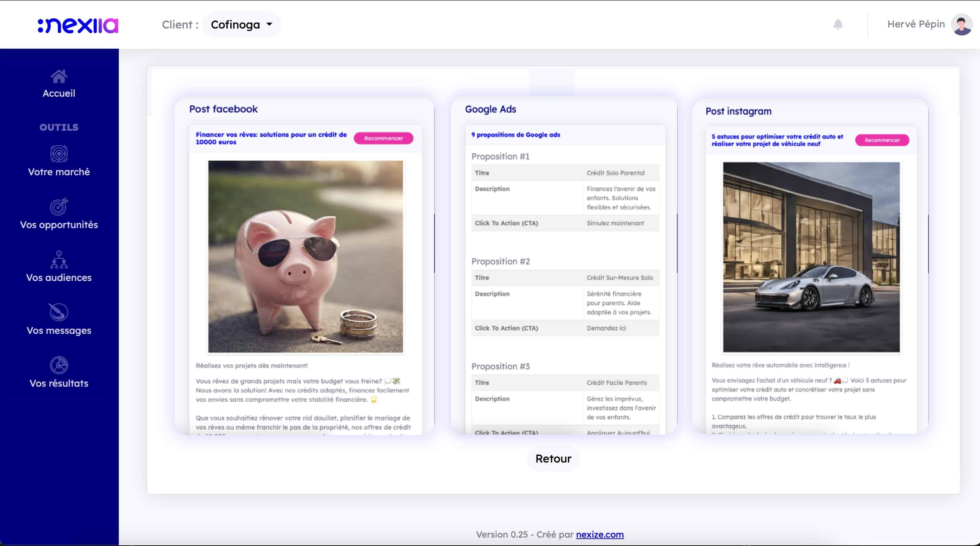Click the Post facebook card title
This screenshot has width=980, height=546.
[223, 109]
